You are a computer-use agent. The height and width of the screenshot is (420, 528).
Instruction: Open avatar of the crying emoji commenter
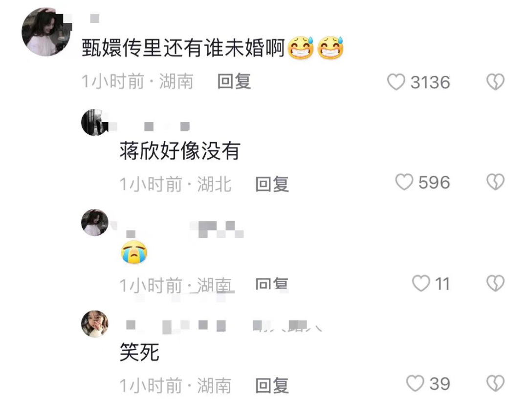click(x=95, y=222)
